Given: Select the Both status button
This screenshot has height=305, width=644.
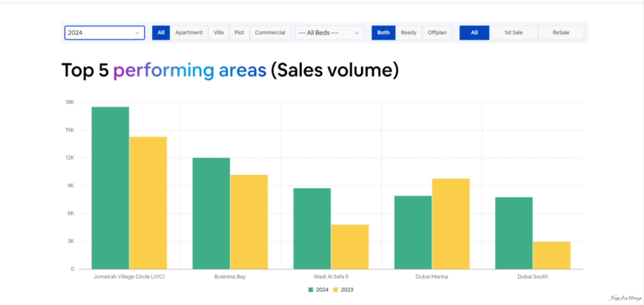Looking at the screenshot, I should click(x=383, y=33).
